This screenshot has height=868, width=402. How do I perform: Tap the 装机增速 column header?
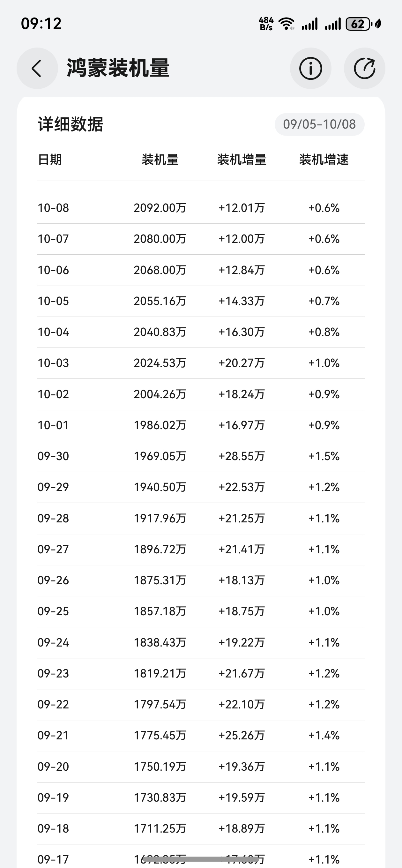324,159
